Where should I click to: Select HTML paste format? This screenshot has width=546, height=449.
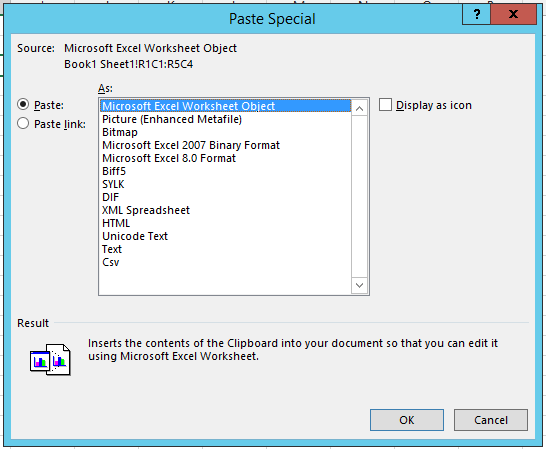(x=116, y=223)
